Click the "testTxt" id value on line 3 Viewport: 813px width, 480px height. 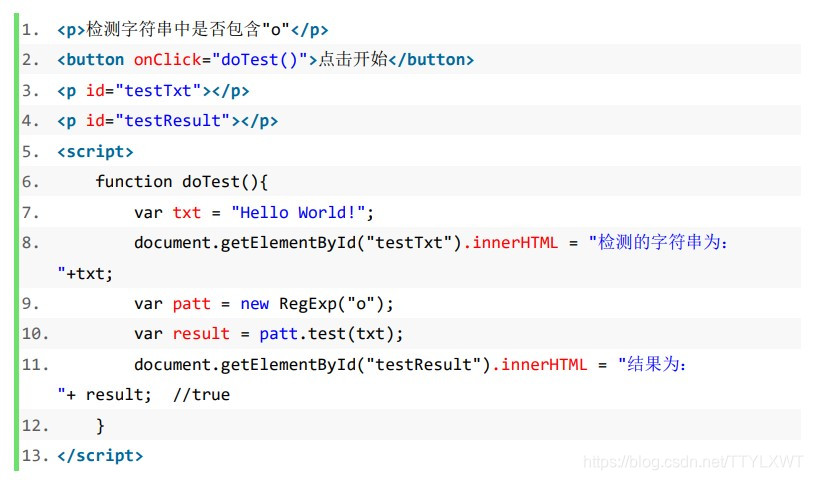tap(158, 91)
